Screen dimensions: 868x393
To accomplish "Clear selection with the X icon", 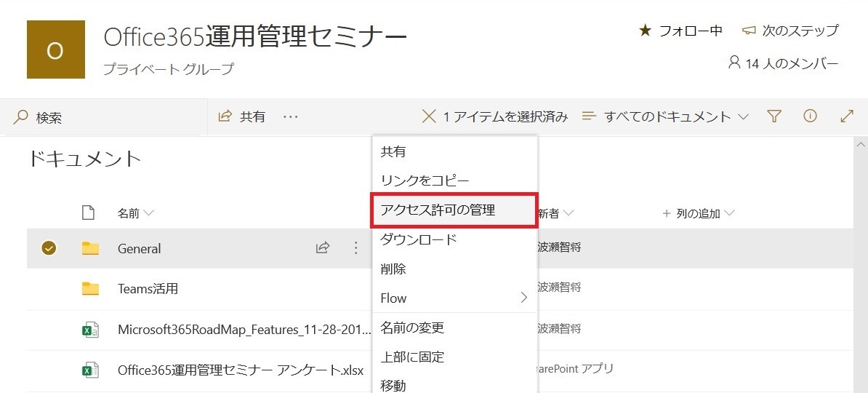I will pos(429,116).
